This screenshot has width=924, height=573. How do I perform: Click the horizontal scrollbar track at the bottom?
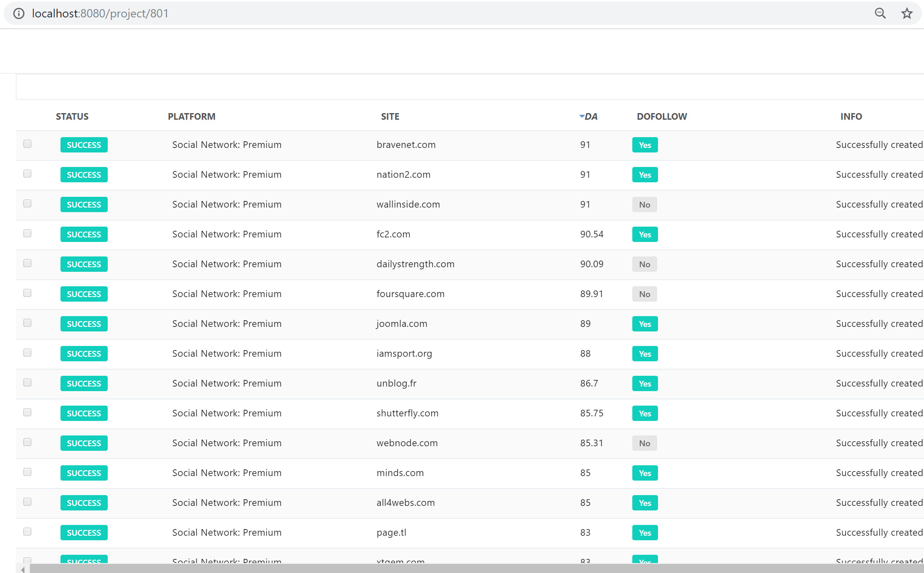point(477,569)
